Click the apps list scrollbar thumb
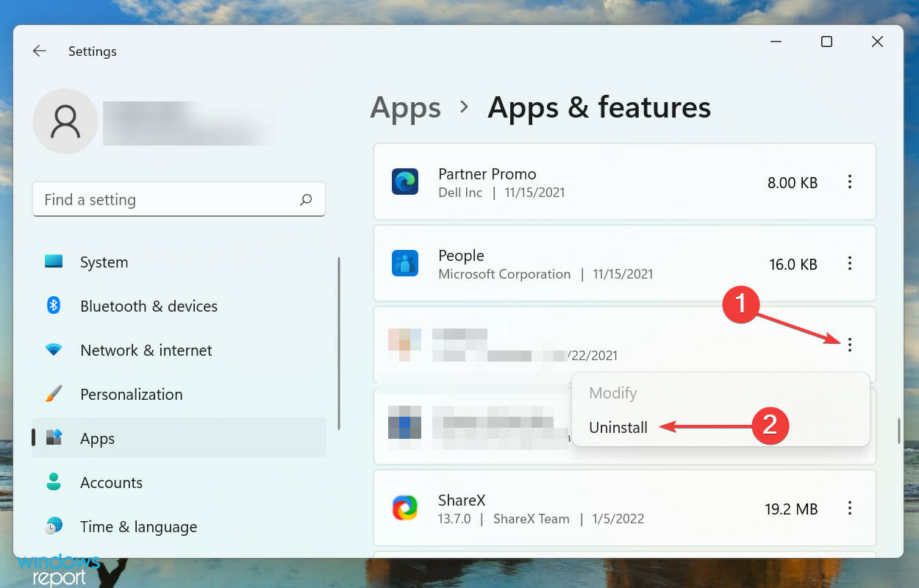Image resolution: width=919 pixels, height=588 pixels. click(x=898, y=431)
